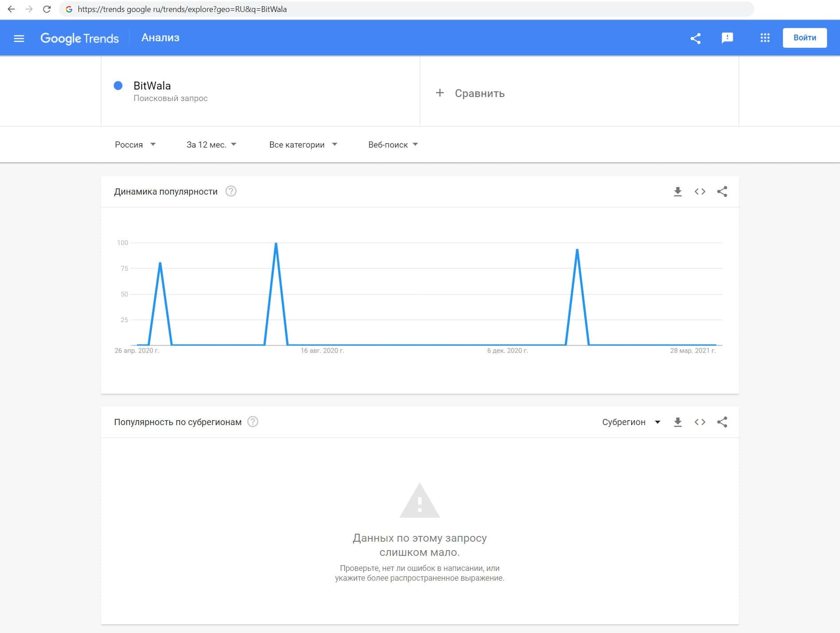Add a comparison term via Сравнить
The width and height of the screenshot is (840, 633).
(480, 93)
